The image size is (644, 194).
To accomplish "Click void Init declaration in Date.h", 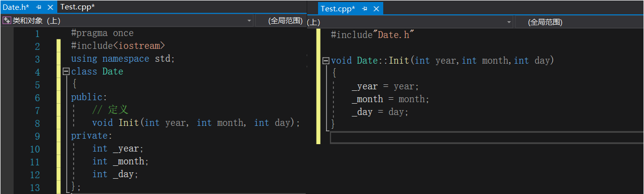I will [196, 123].
